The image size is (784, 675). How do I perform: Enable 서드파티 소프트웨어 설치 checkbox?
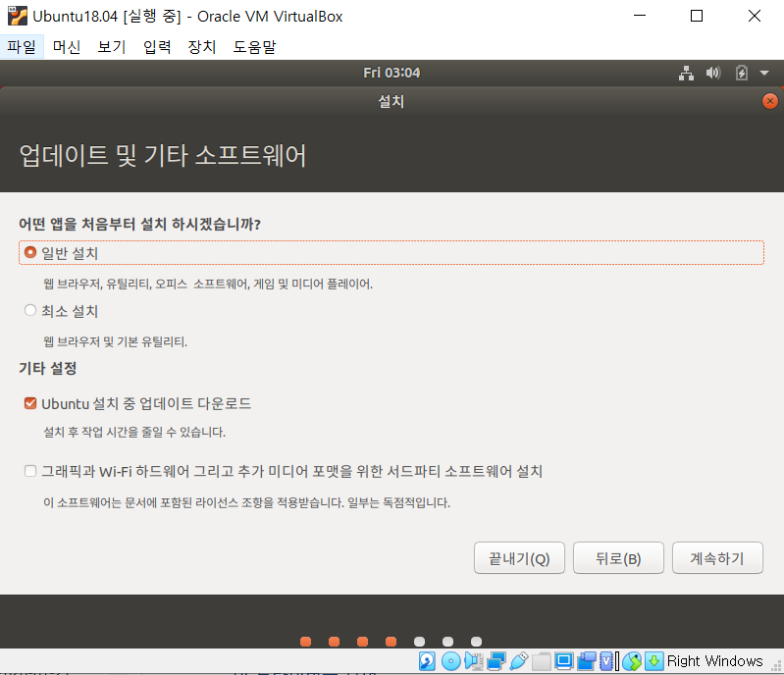30,471
